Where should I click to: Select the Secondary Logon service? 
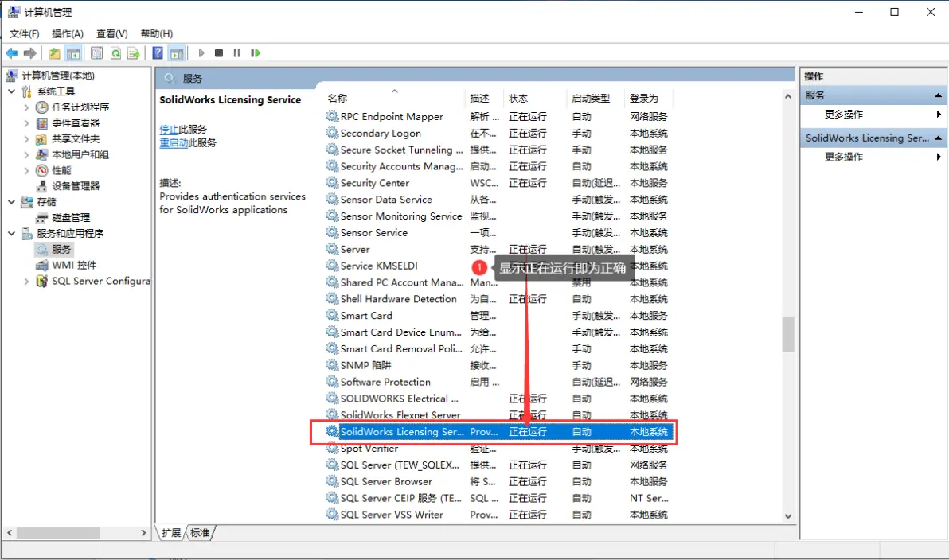pyautogui.click(x=380, y=133)
